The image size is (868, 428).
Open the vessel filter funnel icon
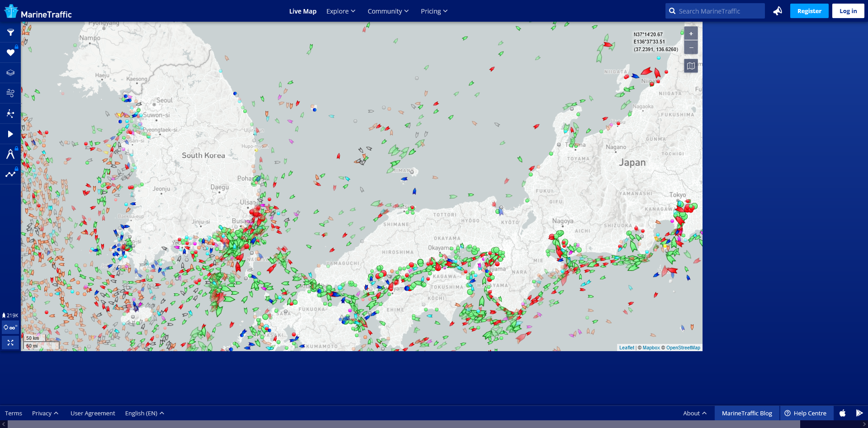pos(10,33)
